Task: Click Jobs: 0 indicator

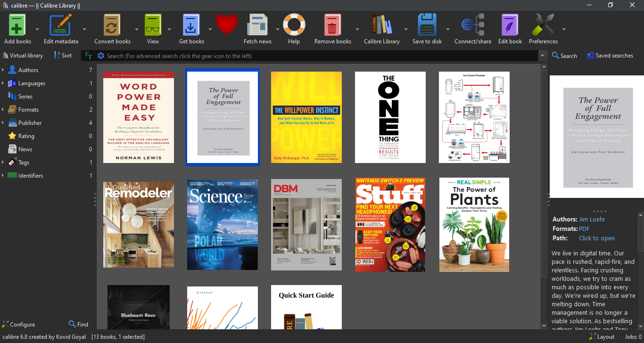Action: 633,337
